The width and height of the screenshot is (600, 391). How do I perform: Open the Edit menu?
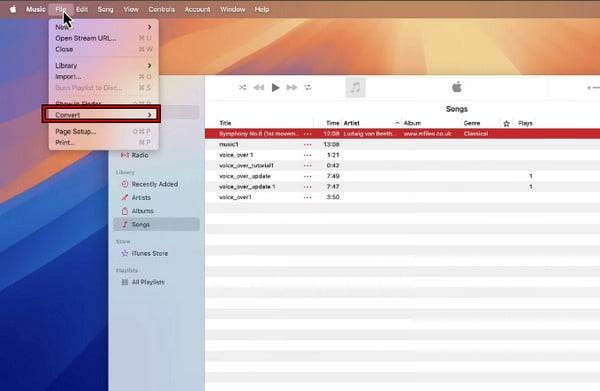point(82,9)
